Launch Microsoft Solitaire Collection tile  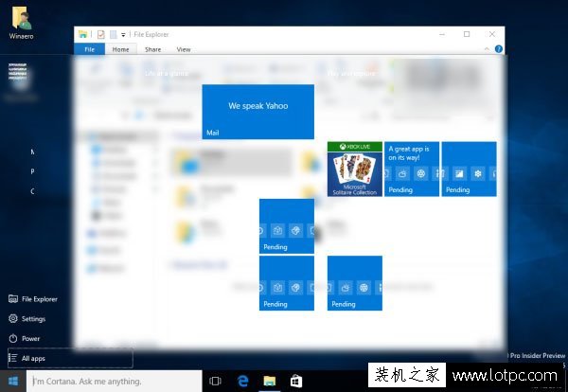355,169
